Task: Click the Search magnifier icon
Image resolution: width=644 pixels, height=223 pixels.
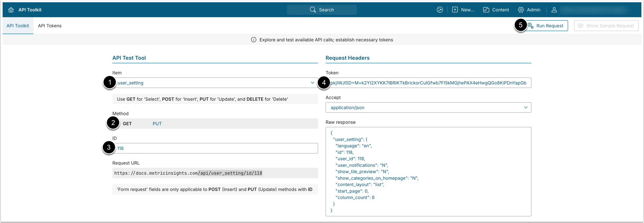Action: click(x=313, y=10)
